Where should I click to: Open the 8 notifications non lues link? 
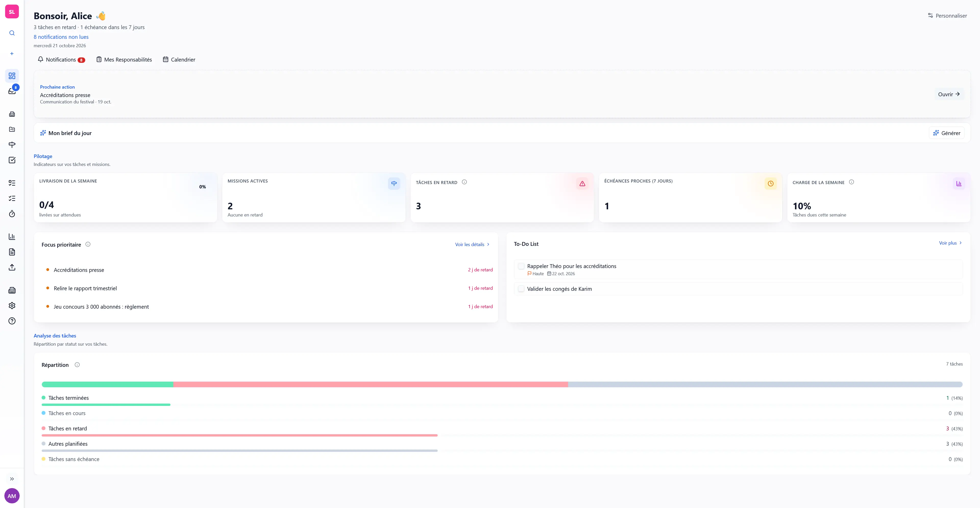tap(61, 37)
